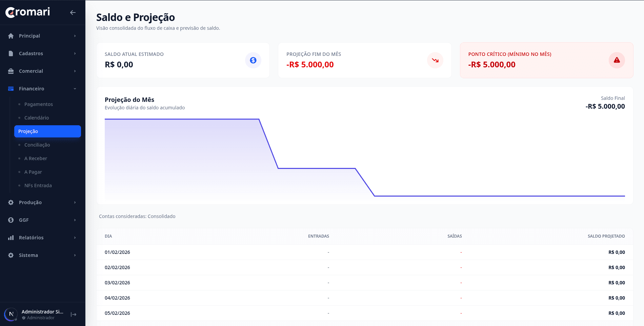Image resolution: width=644 pixels, height=326 pixels.
Task: Click the logout icon beside Administrador
Action: click(x=74, y=314)
